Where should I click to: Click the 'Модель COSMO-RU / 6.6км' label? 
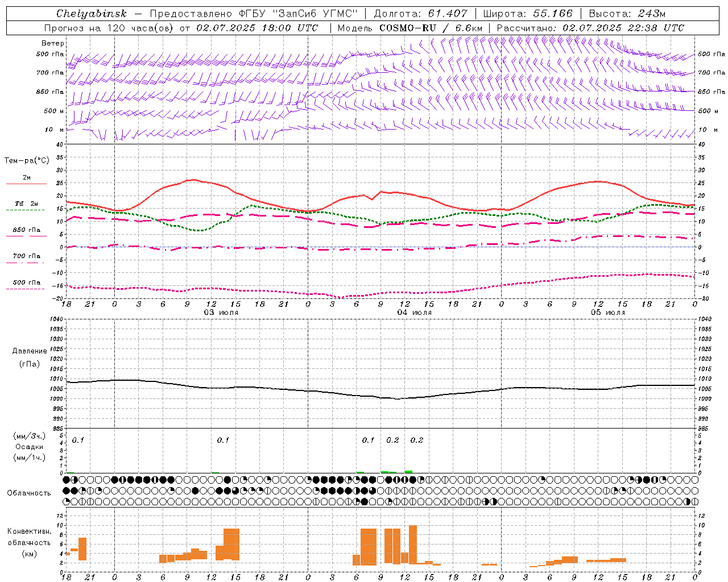tap(410, 28)
